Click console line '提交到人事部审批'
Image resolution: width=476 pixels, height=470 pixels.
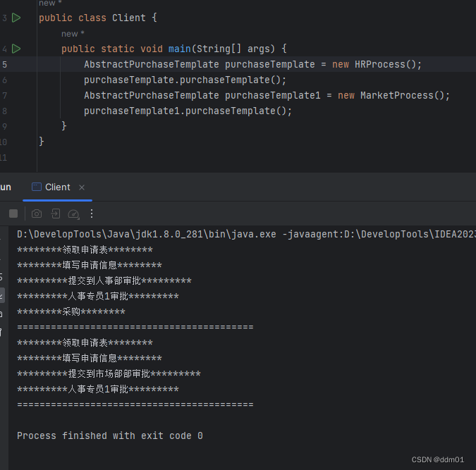104,280
